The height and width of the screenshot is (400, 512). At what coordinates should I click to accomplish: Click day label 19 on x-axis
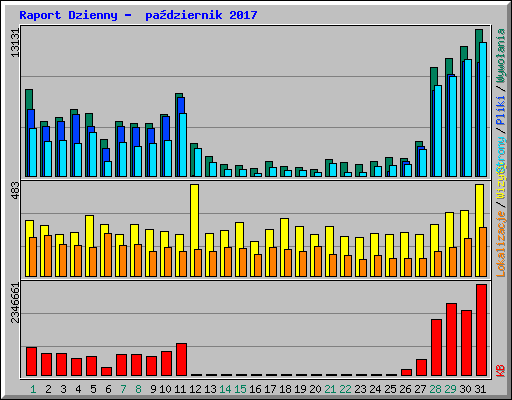click(x=300, y=389)
